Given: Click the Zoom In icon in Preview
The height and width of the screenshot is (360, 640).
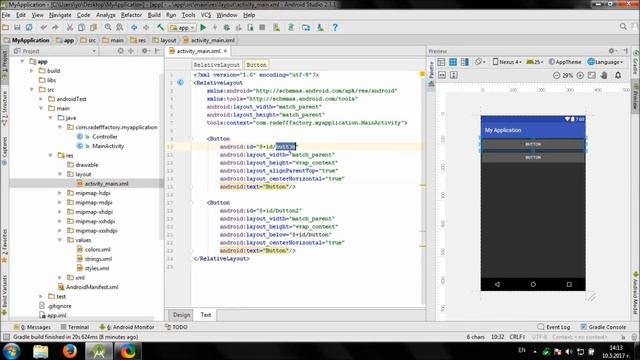Looking at the screenshot, I should (580, 75).
